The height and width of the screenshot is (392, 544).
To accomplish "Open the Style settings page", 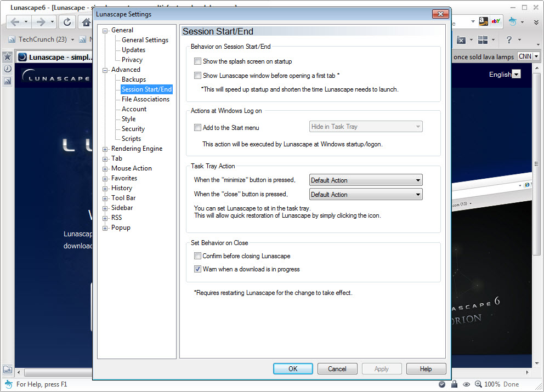I will click(129, 119).
